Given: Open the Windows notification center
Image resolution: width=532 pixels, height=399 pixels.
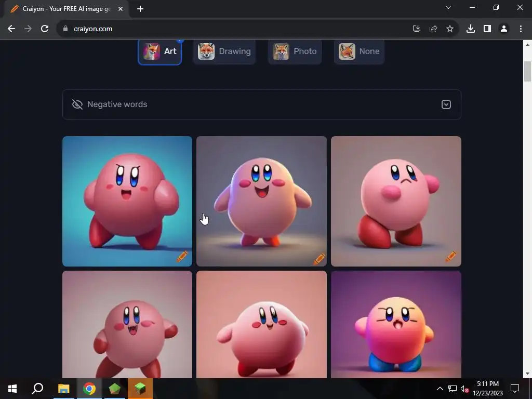Looking at the screenshot, I should (x=515, y=389).
